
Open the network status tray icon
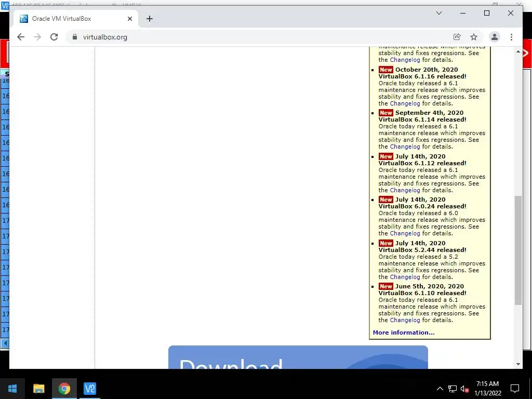(453, 389)
